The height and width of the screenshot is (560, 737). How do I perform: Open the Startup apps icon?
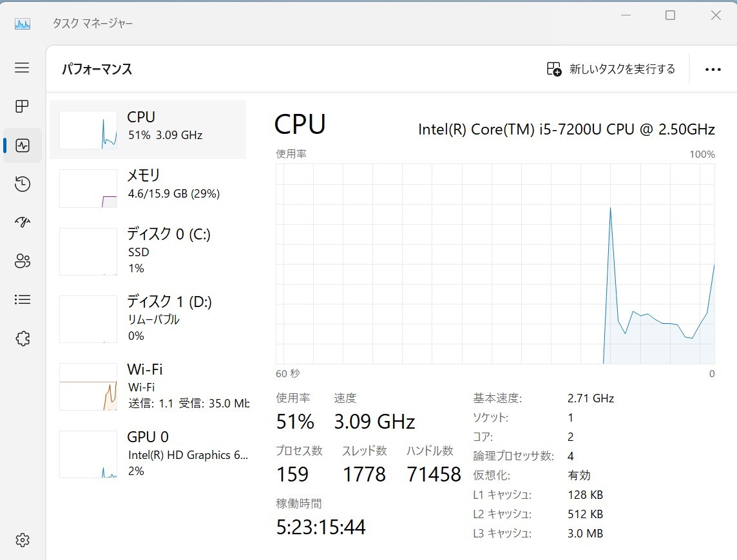point(22,222)
